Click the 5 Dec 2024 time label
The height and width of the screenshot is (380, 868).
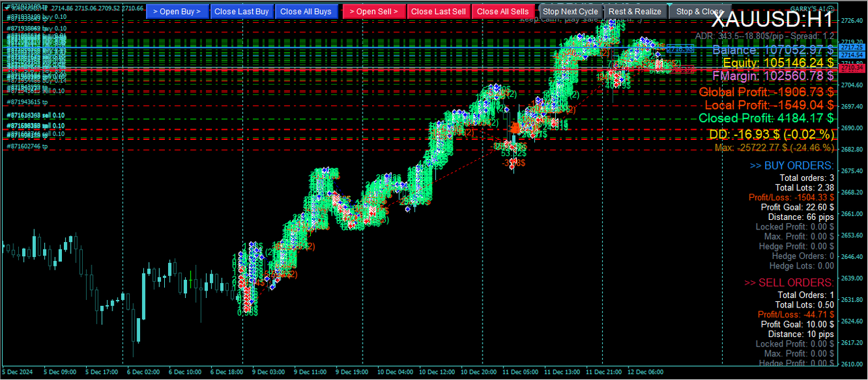(x=17, y=371)
